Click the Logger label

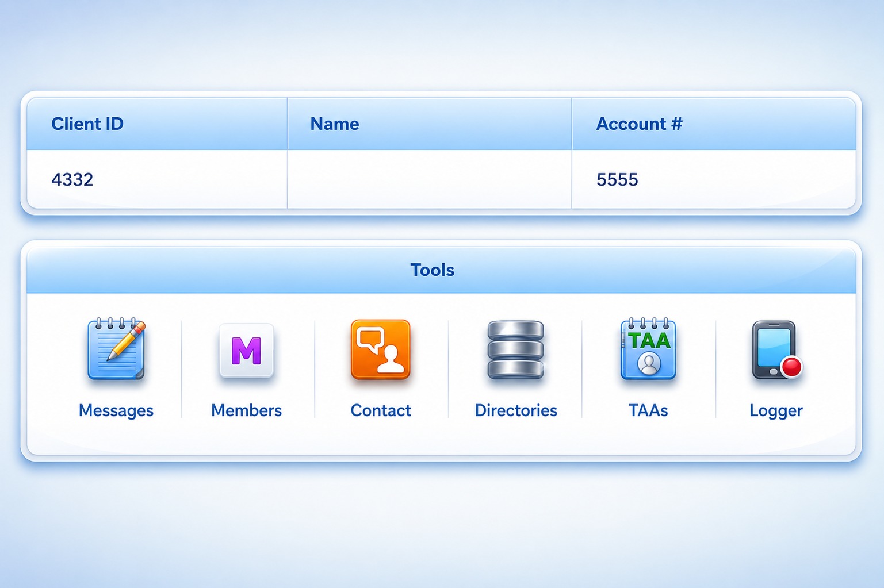point(776,411)
